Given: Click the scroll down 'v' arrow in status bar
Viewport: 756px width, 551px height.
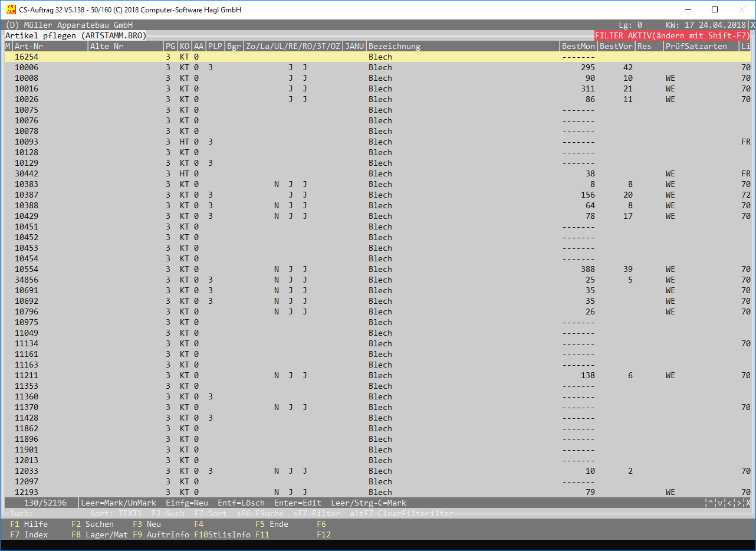Looking at the screenshot, I should pyautogui.click(x=720, y=503).
